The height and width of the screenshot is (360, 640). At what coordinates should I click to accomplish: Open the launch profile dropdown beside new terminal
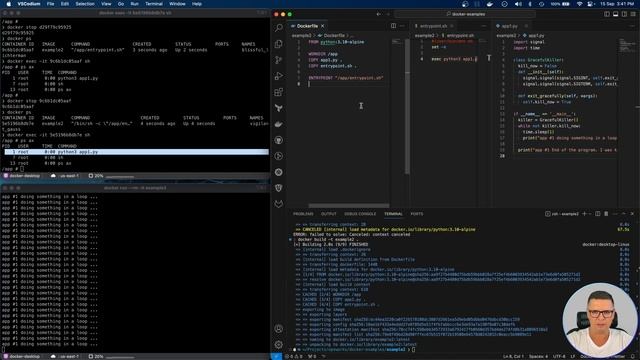click(590, 213)
